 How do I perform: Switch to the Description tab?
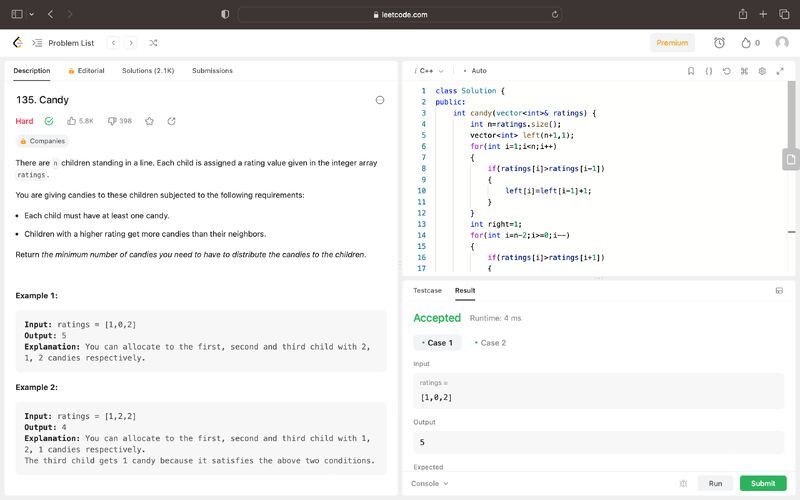coord(32,70)
